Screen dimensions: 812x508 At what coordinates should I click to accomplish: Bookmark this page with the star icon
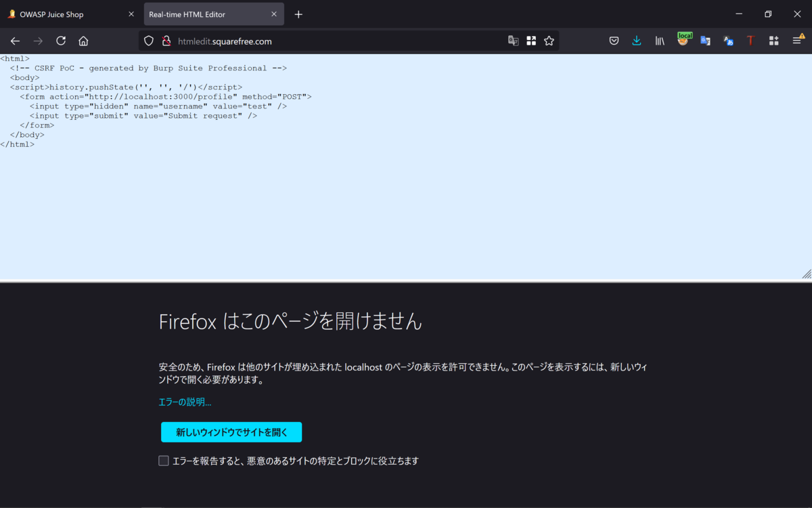[549, 41]
